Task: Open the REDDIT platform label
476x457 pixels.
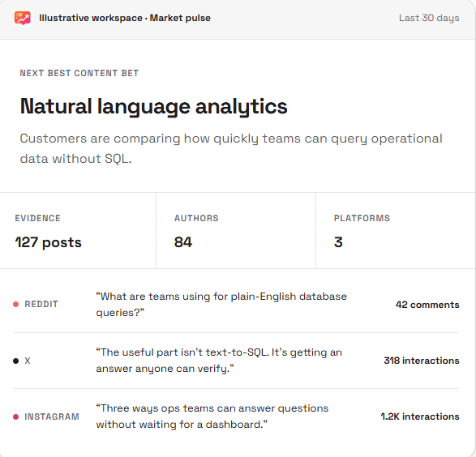Action: [41, 304]
